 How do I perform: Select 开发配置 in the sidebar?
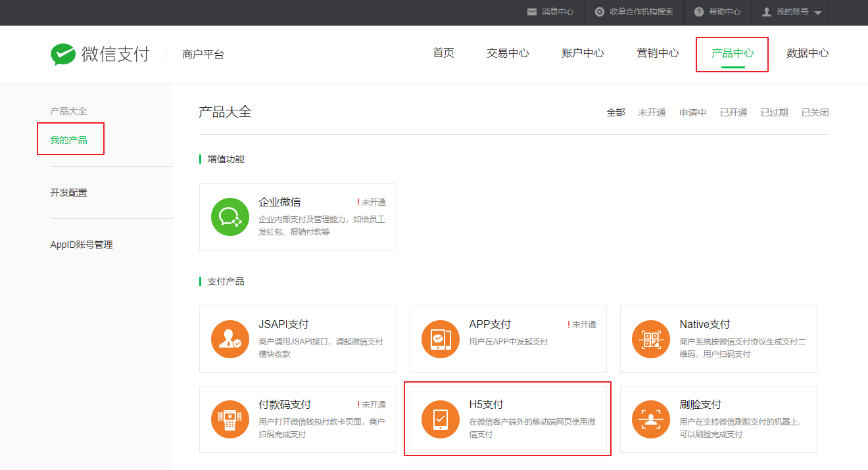pyautogui.click(x=68, y=193)
